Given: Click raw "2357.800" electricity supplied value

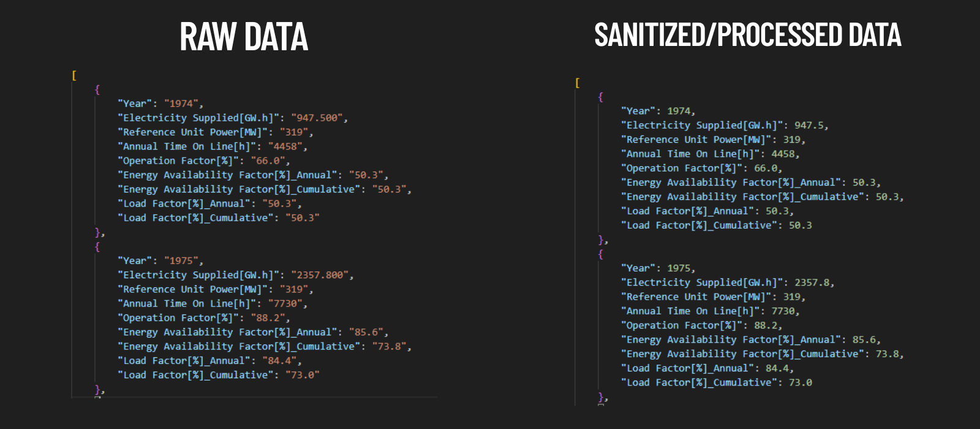Looking at the screenshot, I should tap(320, 275).
